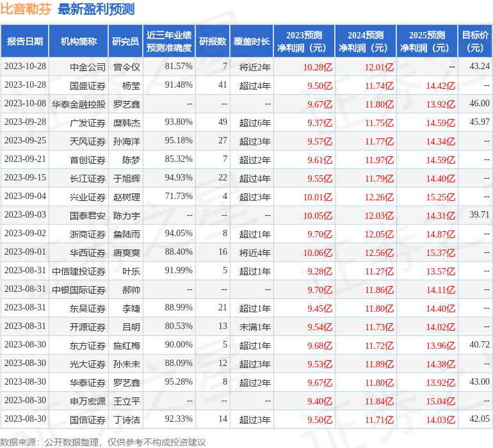Image resolution: width=493 pixels, height=448 pixels.
Task: Click researcher name 糜韩杰
Action: 126,123
